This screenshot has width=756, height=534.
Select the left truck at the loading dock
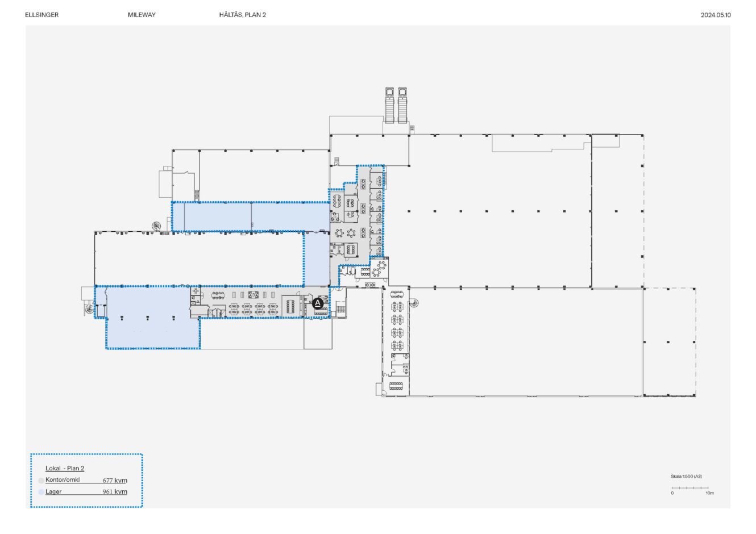click(x=390, y=105)
